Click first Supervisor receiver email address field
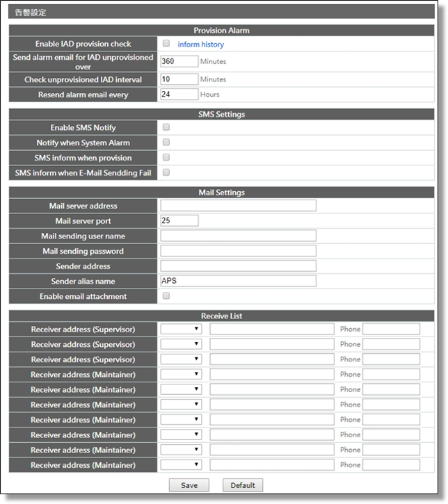Screen dimensions: 448x504 272,329
